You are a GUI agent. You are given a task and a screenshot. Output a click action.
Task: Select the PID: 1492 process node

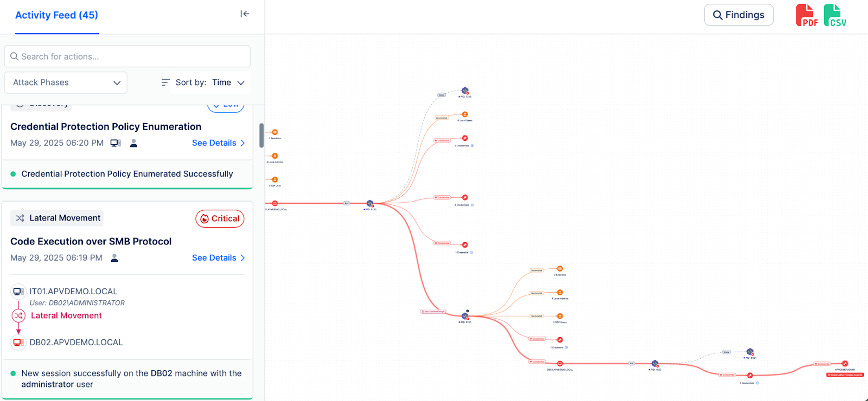[655, 364]
